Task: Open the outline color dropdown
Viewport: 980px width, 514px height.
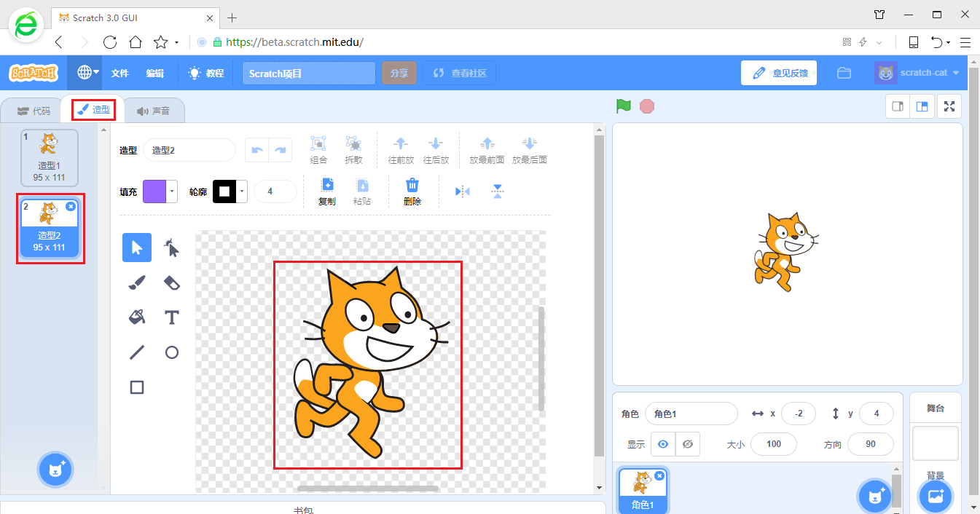Action: pos(242,191)
